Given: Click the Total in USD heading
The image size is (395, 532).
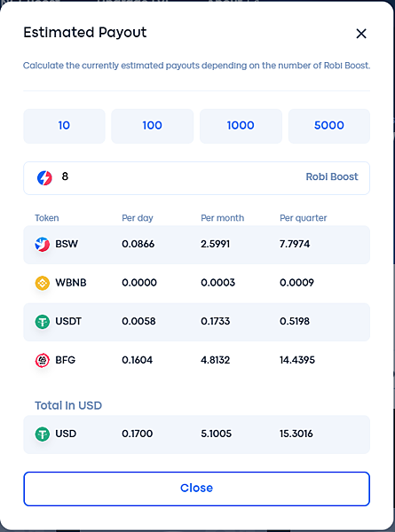Looking at the screenshot, I should [x=68, y=405].
